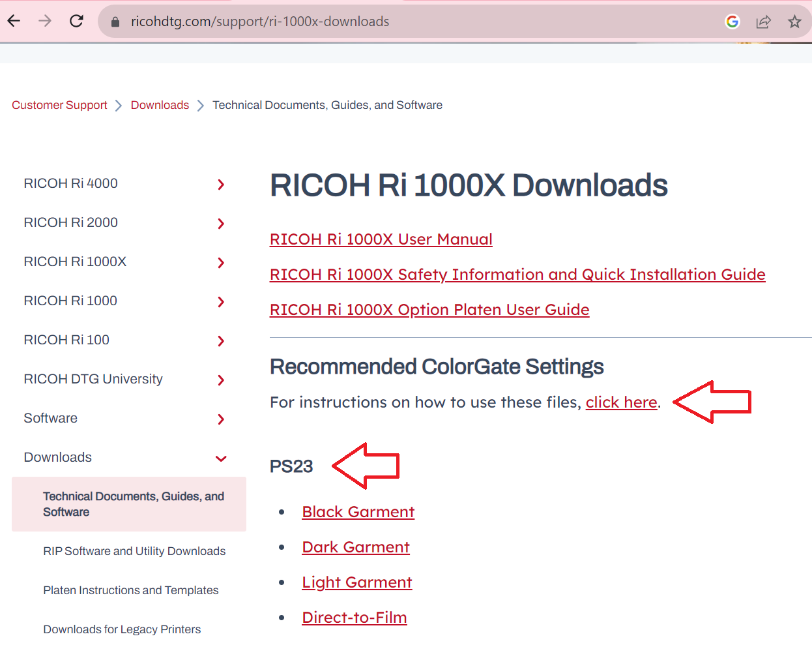Open the RICOH Ri 1000X User Manual
Viewport: 812px width, 645px height.
coord(381,239)
